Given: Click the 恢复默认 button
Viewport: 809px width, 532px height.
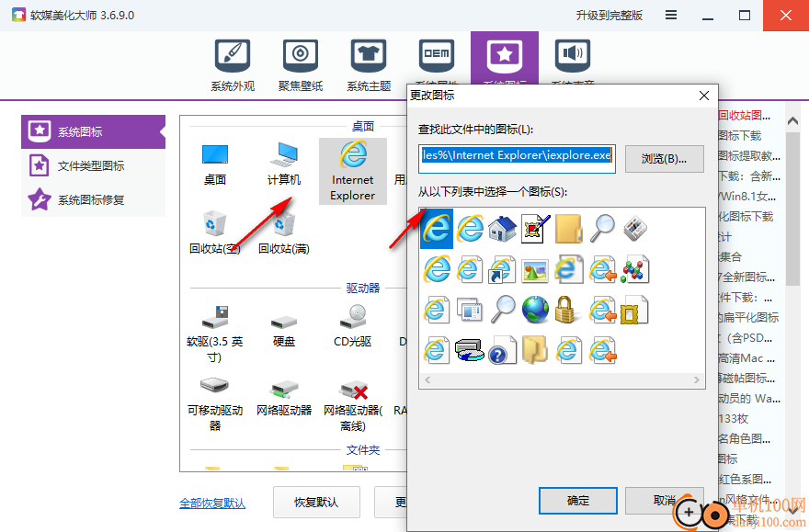Looking at the screenshot, I should pyautogui.click(x=316, y=502).
